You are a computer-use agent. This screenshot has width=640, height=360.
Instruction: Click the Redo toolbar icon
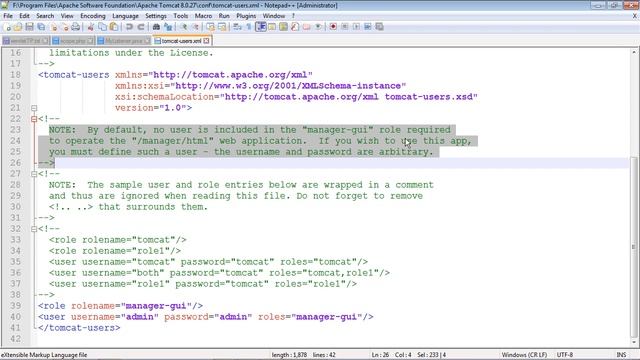[141, 27]
